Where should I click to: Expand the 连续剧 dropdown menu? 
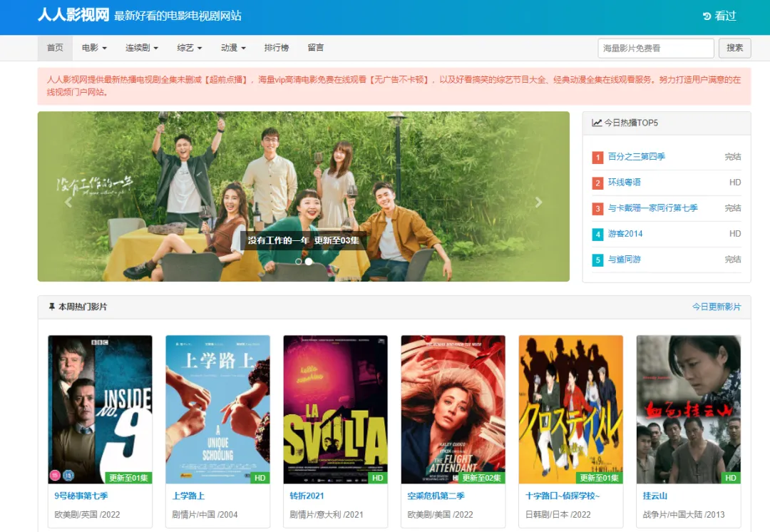click(x=141, y=48)
